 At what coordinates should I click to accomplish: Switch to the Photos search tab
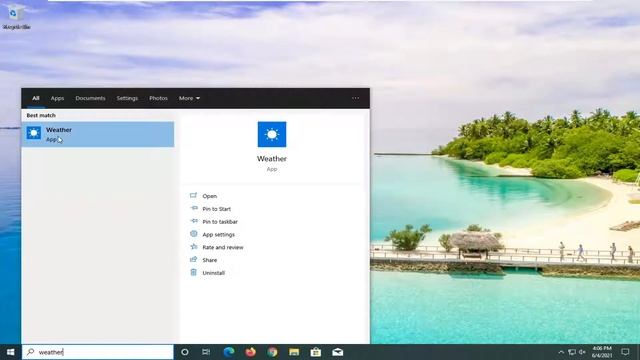(158, 98)
